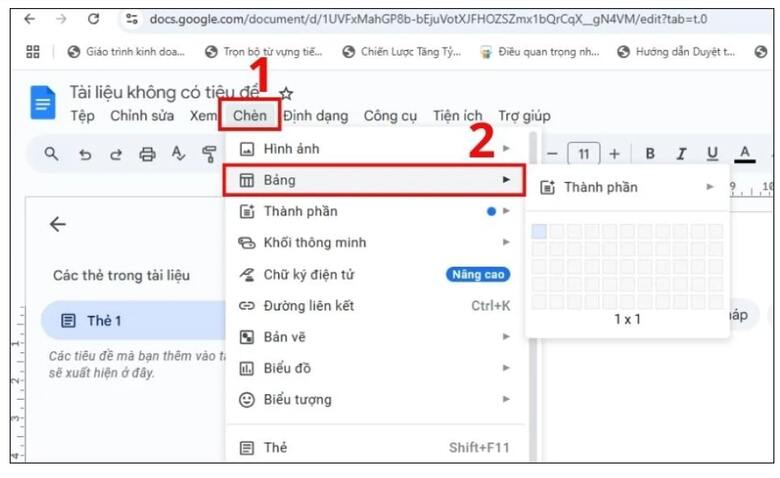The image size is (780, 478).
Task: Toggle underline formatting button
Action: (x=712, y=154)
